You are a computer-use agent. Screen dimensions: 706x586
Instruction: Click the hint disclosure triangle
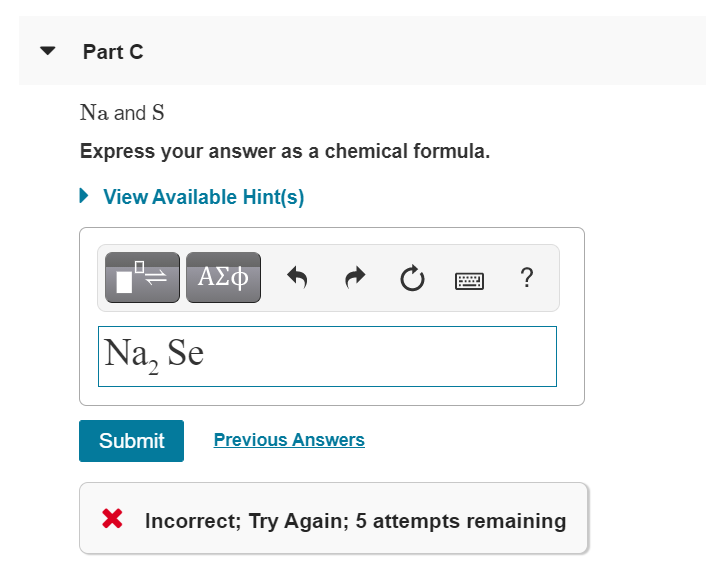pyautogui.click(x=84, y=196)
